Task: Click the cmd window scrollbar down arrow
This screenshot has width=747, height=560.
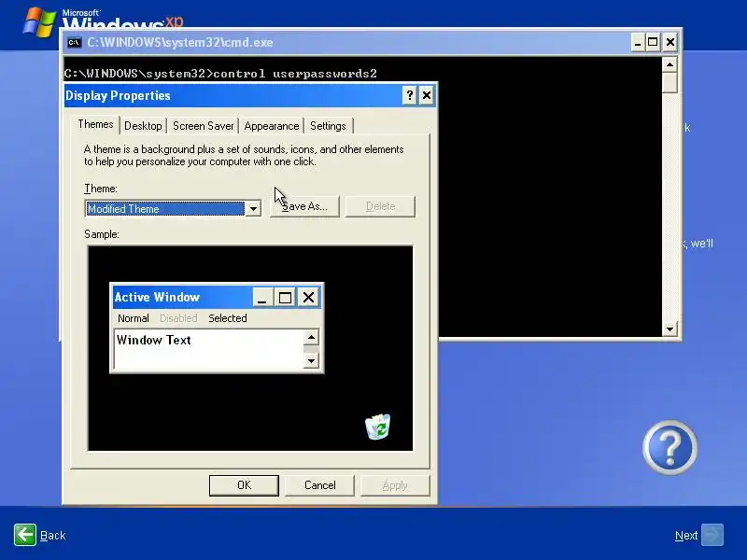Action: [669, 329]
